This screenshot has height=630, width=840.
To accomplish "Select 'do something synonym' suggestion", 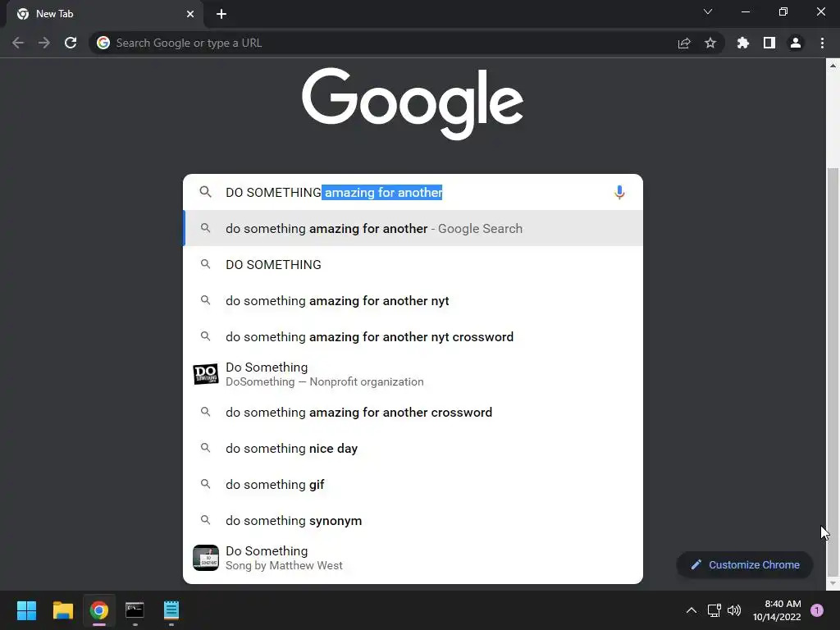I will [413, 520].
